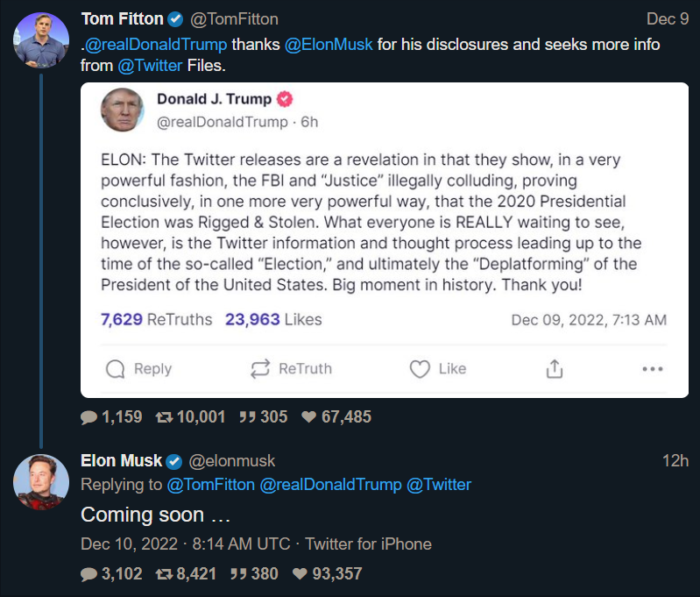Click the reply count icon on Tom Fitton's tweet

coord(88,417)
